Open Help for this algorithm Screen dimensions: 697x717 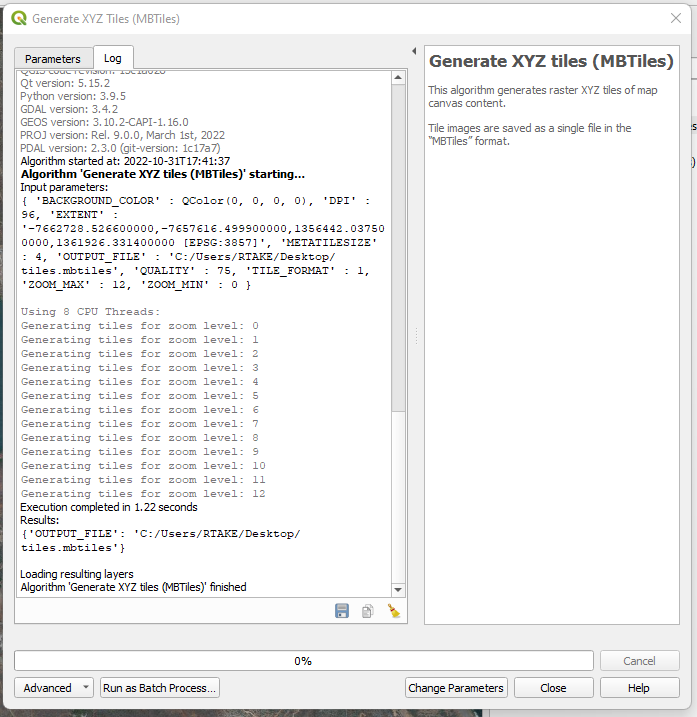(639, 688)
